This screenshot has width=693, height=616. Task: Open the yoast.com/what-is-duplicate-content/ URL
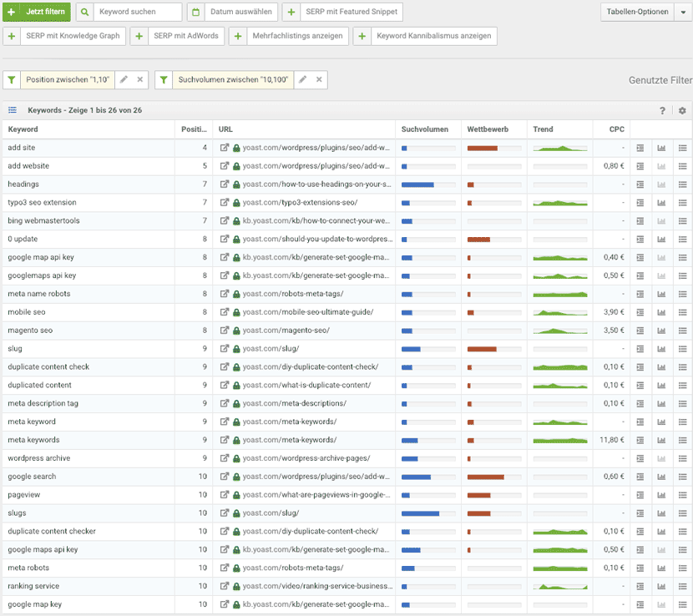click(306, 386)
